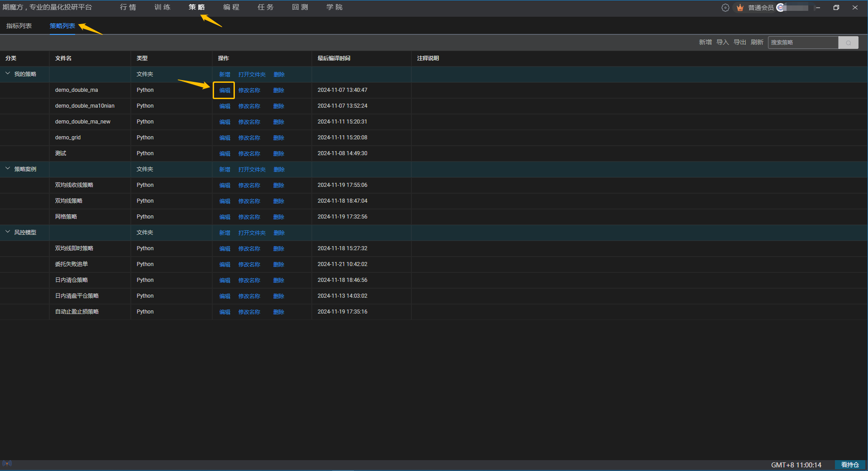868x471 pixels.
Task: Open the 指标列表 tab
Action: coord(19,26)
